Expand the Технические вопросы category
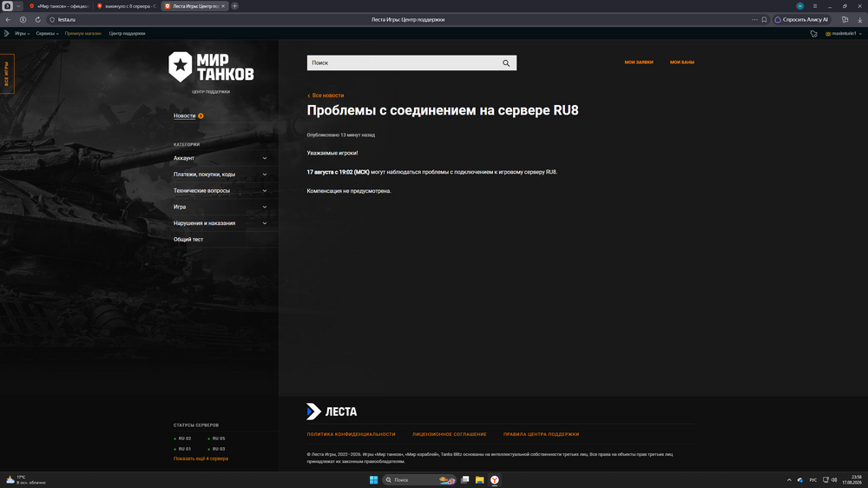Screen dimensions: 868x488 click(x=220, y=190)
